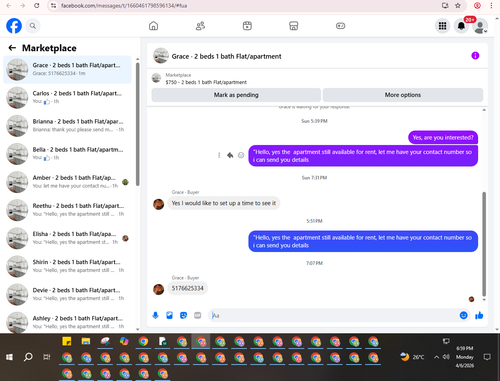Image resolution: width=500 pixels, height=381 pixels.
Task: Open Elisha conversation in the list
Action: [67, 238]
